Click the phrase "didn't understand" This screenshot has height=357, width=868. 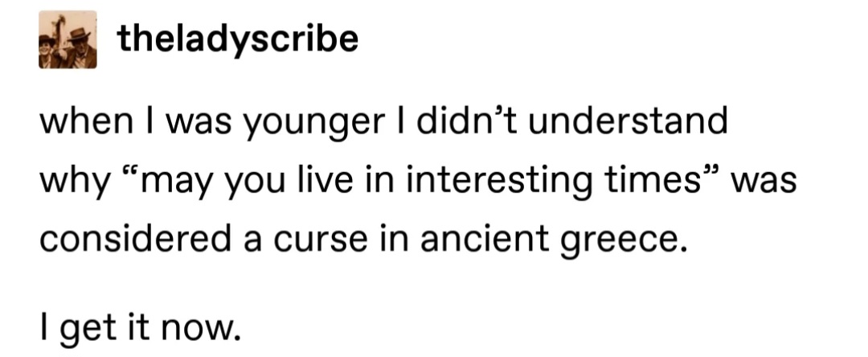tap(572, 120)
